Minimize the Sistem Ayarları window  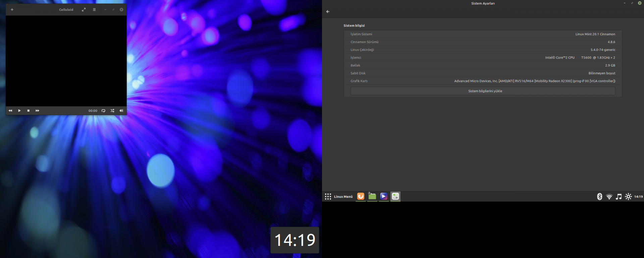pos(625,3)
